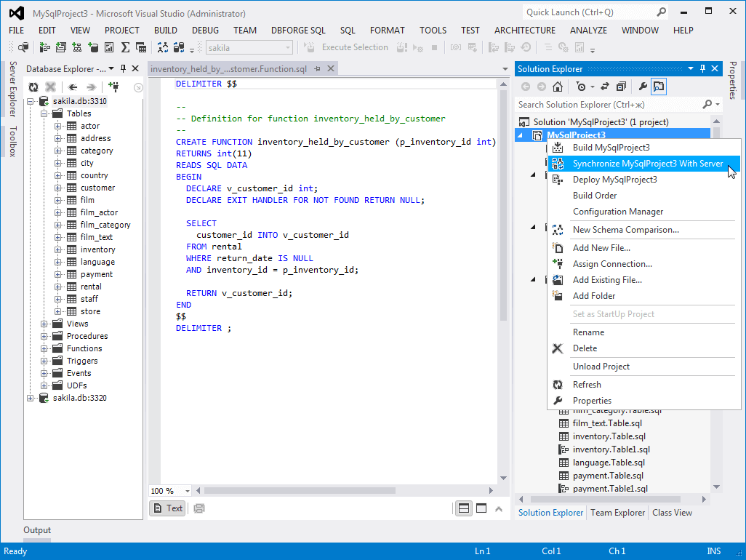Open the Database Explorer panel options dropdown arrow
Viewport: 746px width, 560px height.
pos(111,68)
